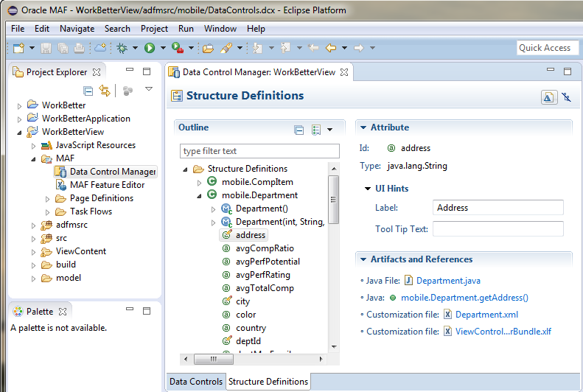Collapse mobile.Department in Outline
The height and width of the screenshot is (392, 583).
[x=199, y=196]
